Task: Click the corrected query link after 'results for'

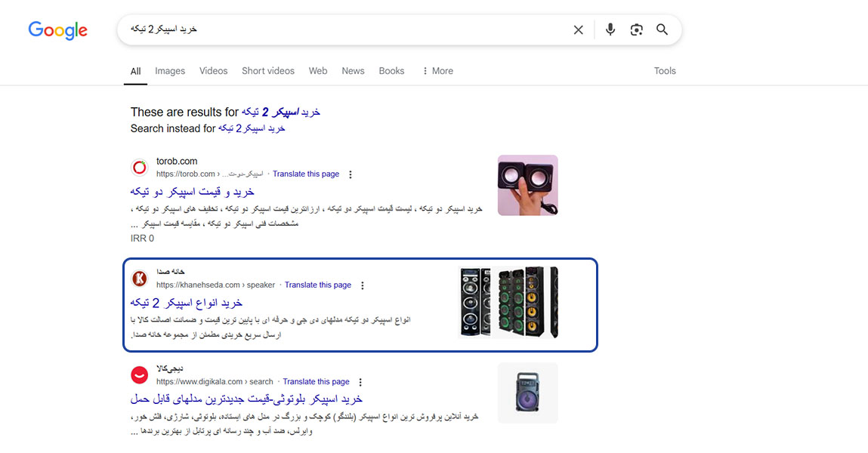Action: pyautogui.click(x=281, y=112)
